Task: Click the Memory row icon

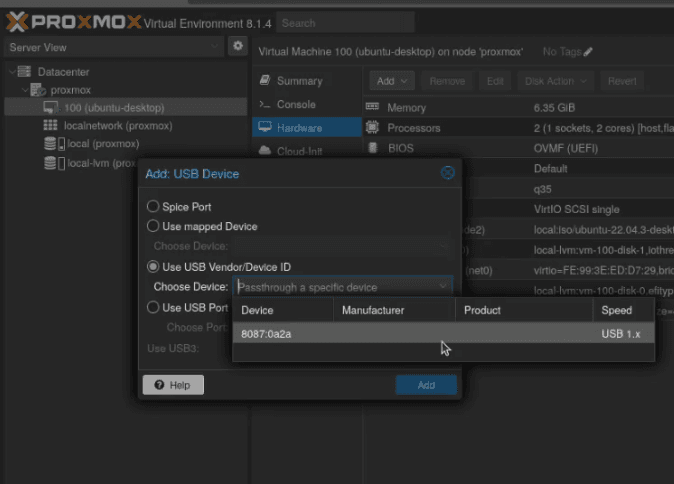Action: pos(372,107)
